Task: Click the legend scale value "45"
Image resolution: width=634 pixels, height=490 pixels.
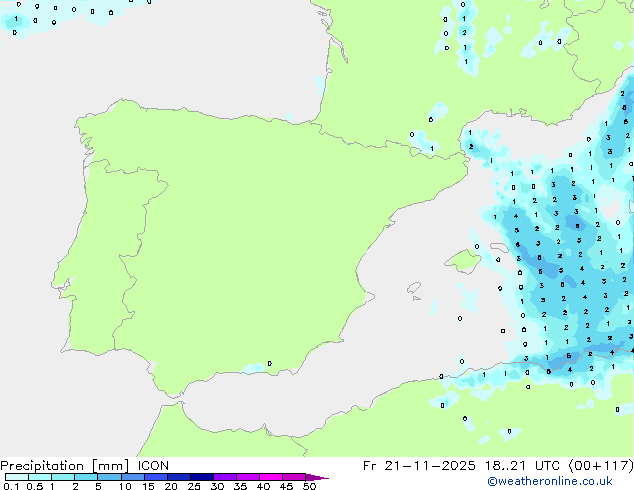Action: click(x=286, y=486)
